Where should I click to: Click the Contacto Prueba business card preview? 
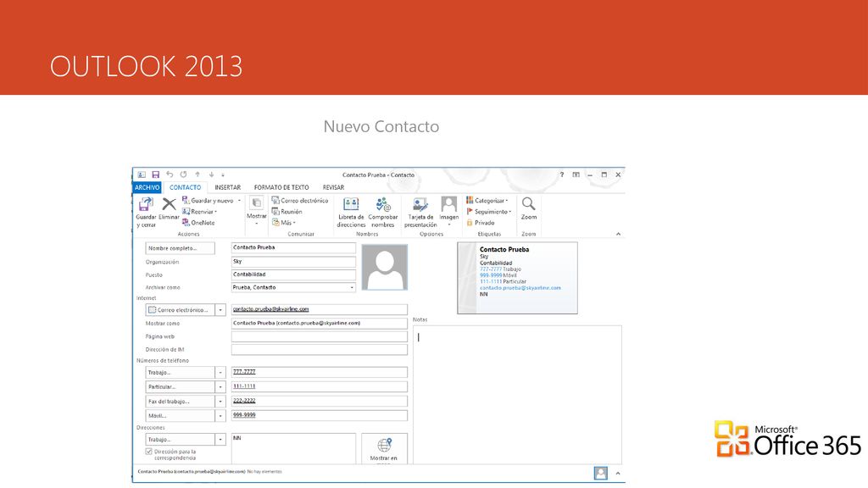(x=517, y=278)
